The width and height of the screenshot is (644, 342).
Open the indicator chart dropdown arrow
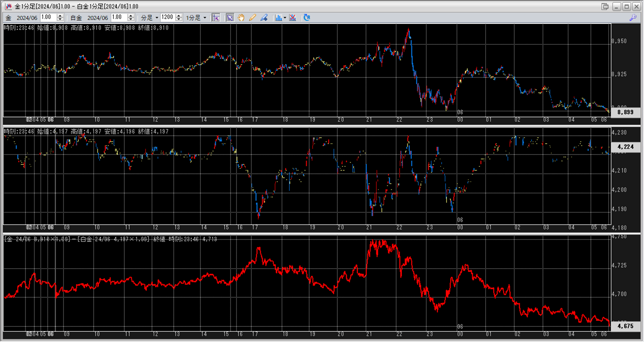pyautogui.click(x=285, y=18)
